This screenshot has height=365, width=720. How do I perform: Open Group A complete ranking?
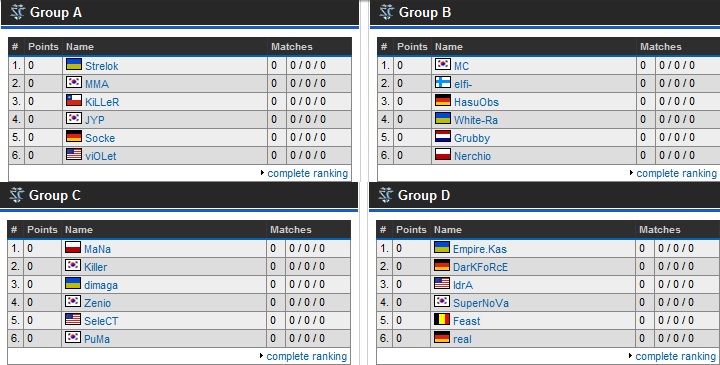(308, 174)
